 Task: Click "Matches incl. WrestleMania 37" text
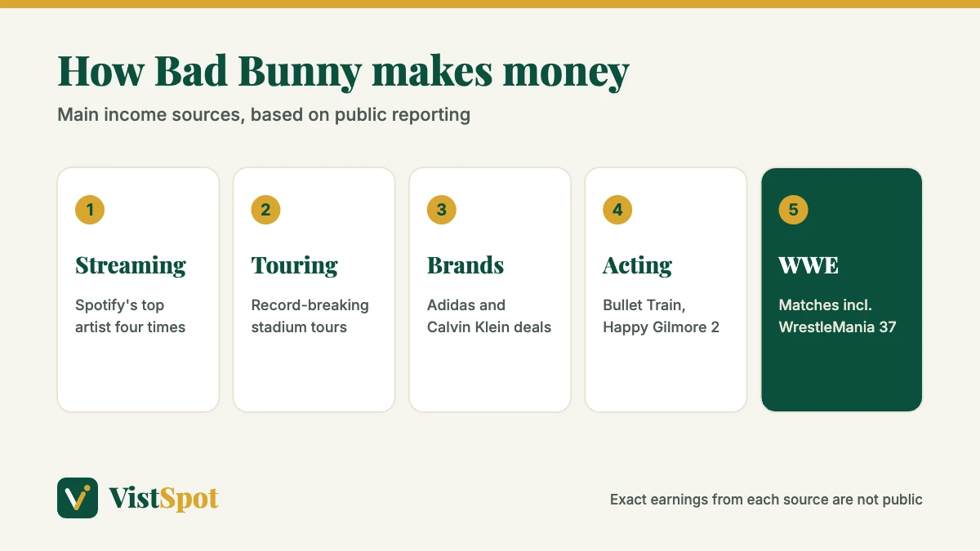point(837,316)
